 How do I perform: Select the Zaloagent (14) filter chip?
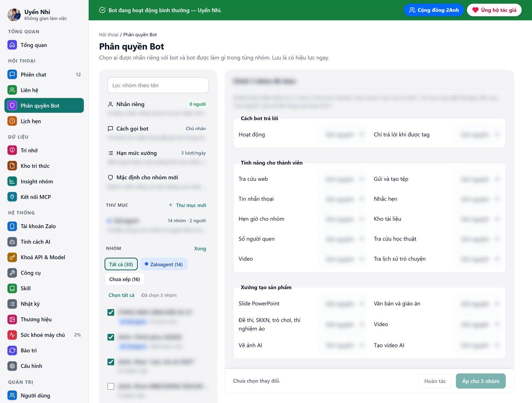pyautogui.click(x=164, y=264)
